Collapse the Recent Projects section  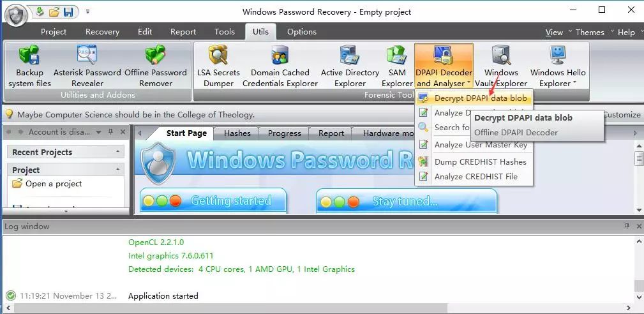pos(118,152)
